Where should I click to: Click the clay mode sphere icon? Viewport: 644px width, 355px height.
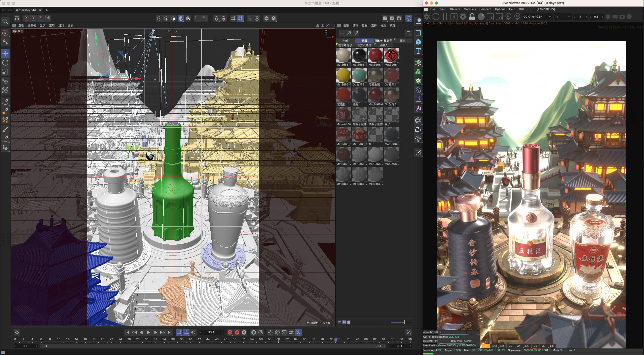point(481,17)
